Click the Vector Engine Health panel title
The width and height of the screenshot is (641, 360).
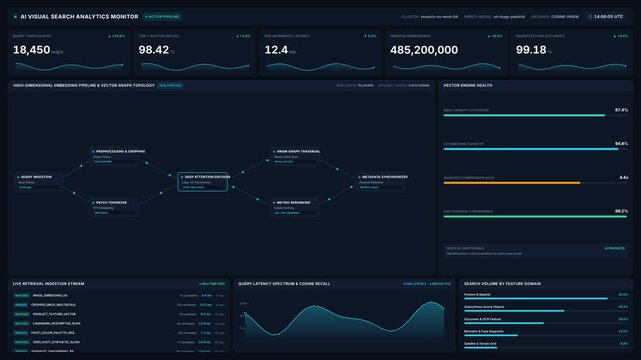(468, 85)
